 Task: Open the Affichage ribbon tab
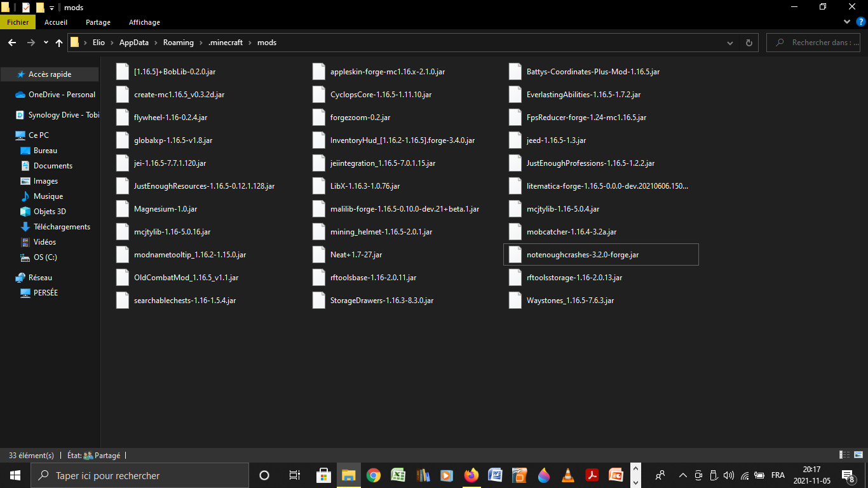pyautogui.click(x=144, y=22)
